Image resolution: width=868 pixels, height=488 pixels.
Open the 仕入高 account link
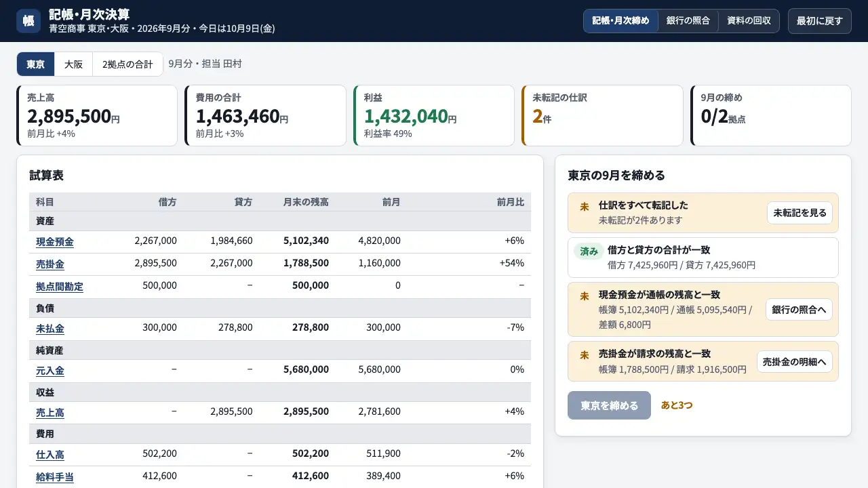pos(50,455)
